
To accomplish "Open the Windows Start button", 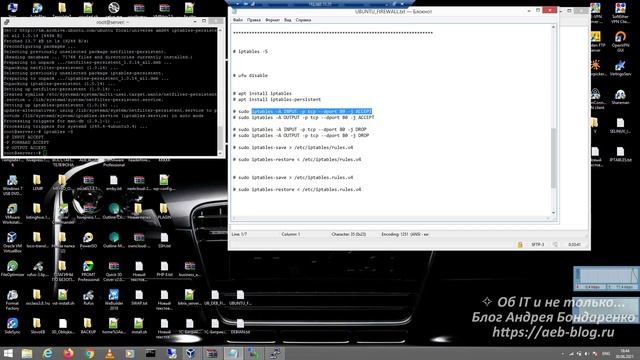I will coord(8,353).
